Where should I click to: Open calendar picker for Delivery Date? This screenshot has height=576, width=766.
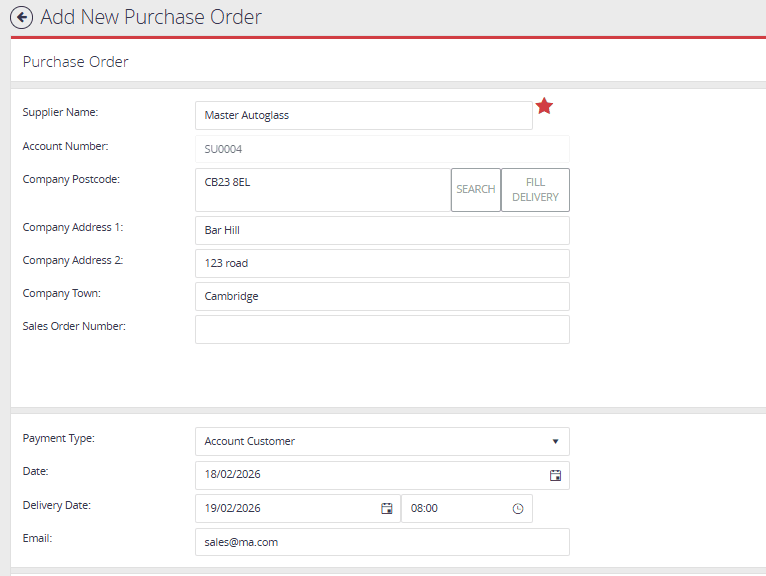tap(386, 509)
